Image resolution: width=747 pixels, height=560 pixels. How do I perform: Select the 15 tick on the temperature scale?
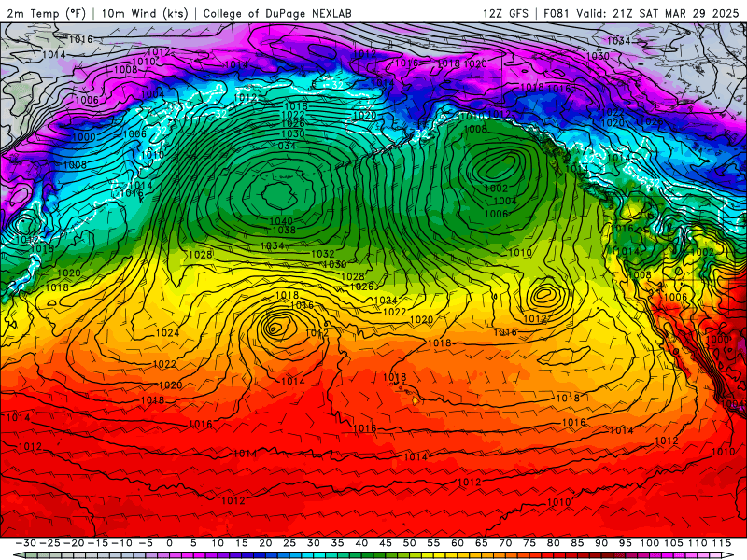tap(242, 543)
